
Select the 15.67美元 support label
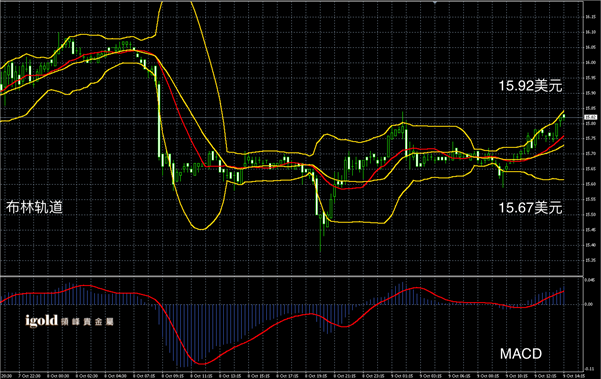click(530, 208)
